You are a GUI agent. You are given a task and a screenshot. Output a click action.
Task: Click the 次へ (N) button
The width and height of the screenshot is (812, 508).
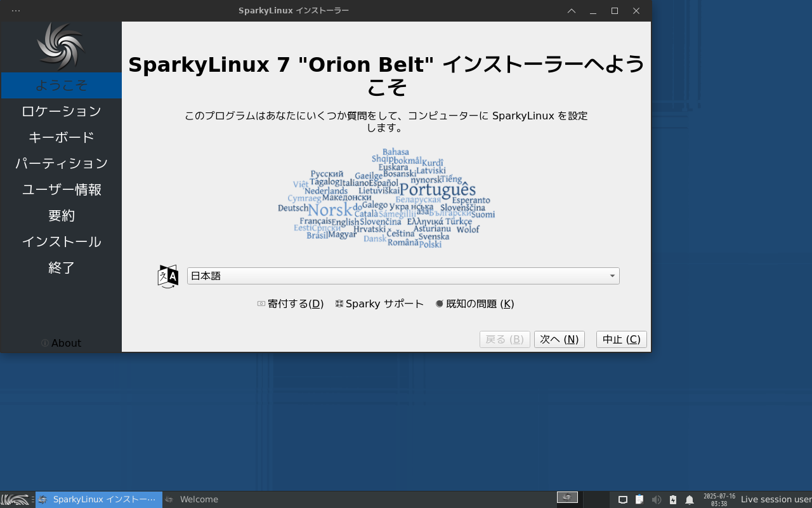[x=560, y=340]
